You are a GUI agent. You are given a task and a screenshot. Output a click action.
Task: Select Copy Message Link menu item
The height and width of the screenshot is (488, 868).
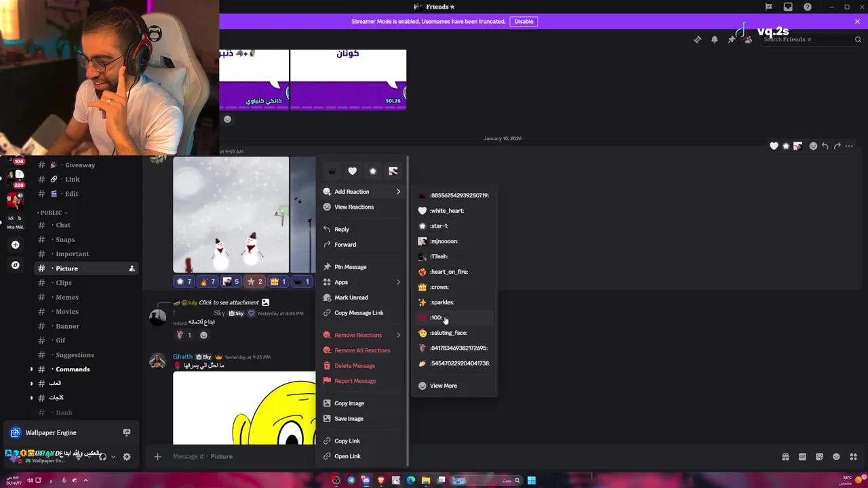point(362,312)
